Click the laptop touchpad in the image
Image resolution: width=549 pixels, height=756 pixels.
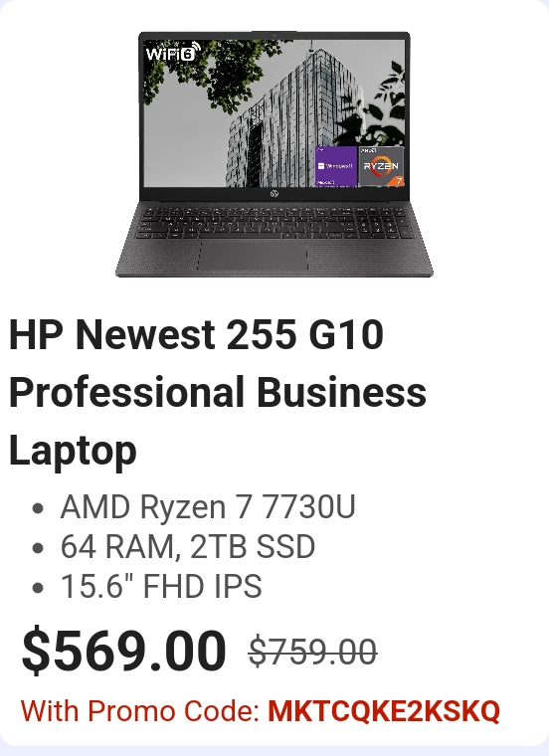tap(253, 256)
